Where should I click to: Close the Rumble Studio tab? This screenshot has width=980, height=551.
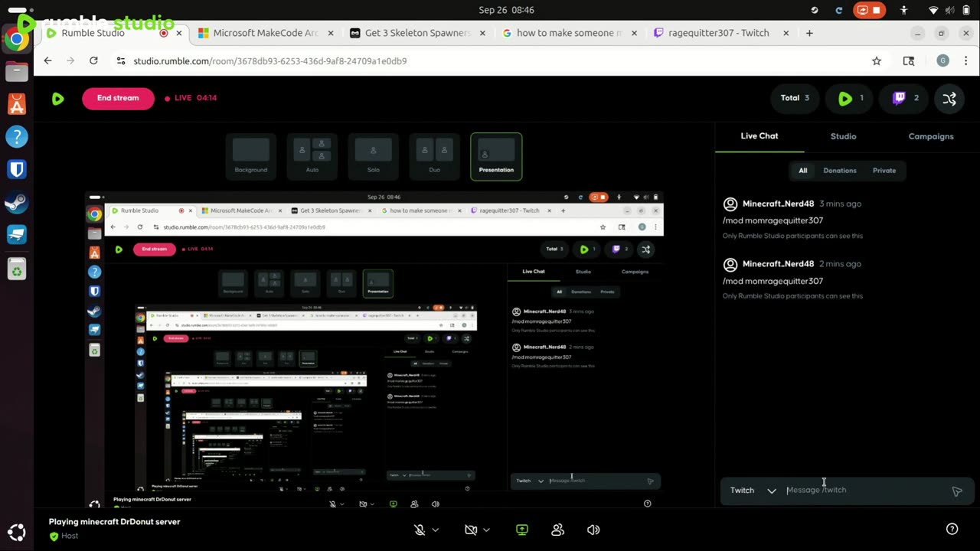[180, 33]
